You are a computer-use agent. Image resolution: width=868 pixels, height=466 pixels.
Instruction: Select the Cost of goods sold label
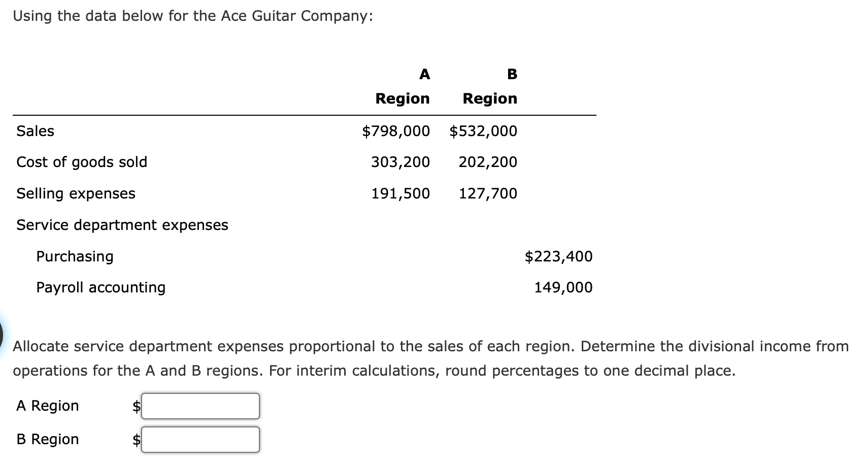click(x=82, y=162)
